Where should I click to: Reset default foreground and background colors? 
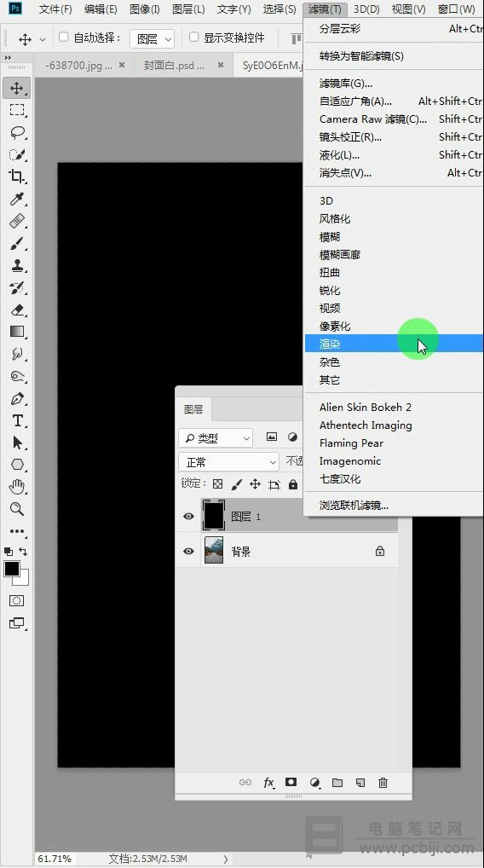point(8,552)
